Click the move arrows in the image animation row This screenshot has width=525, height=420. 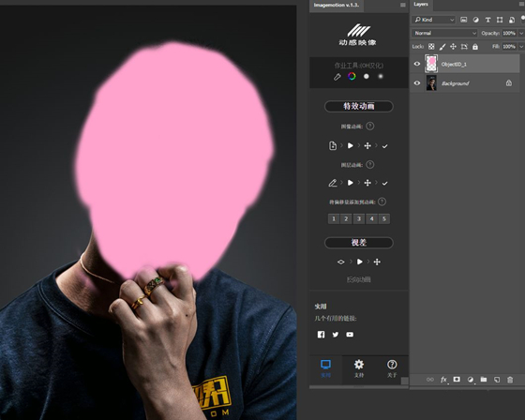click(x=367, y=145)
